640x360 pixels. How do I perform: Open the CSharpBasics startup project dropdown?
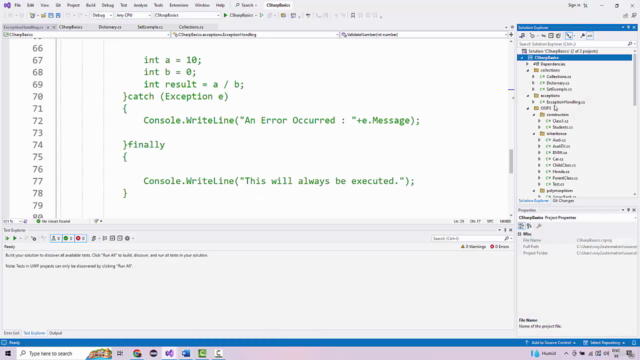187,15
